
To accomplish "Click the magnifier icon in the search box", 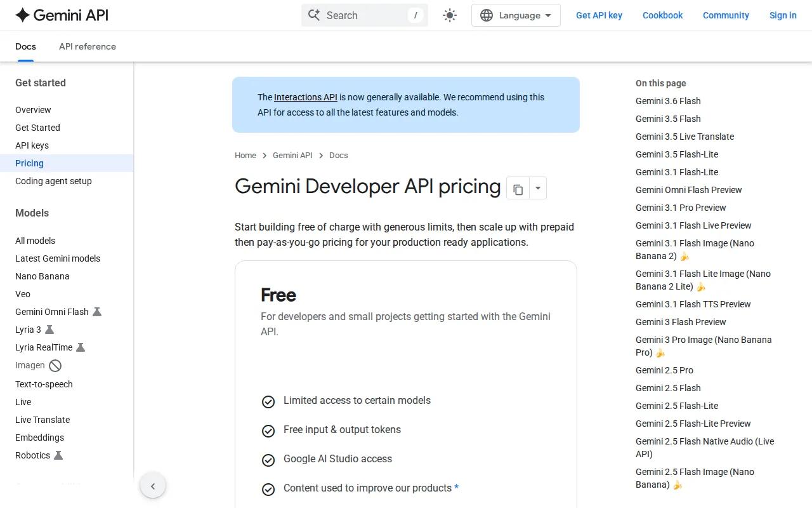I will pos(314,15).
